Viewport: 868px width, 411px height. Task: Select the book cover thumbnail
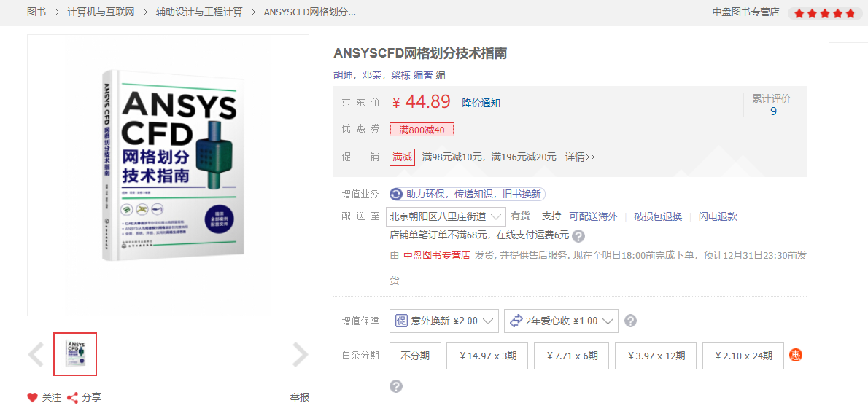75,354
